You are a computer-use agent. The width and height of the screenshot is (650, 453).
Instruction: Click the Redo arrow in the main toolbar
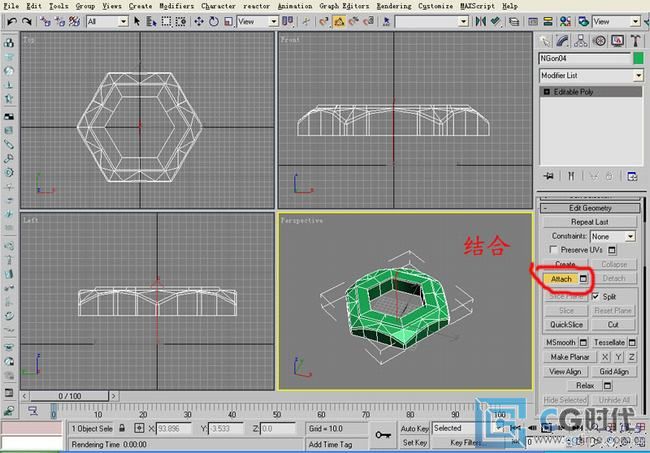(x=27, y=21)
